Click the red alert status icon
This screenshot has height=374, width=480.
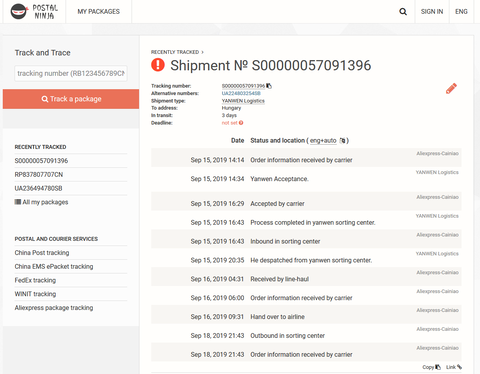(158, 65)
